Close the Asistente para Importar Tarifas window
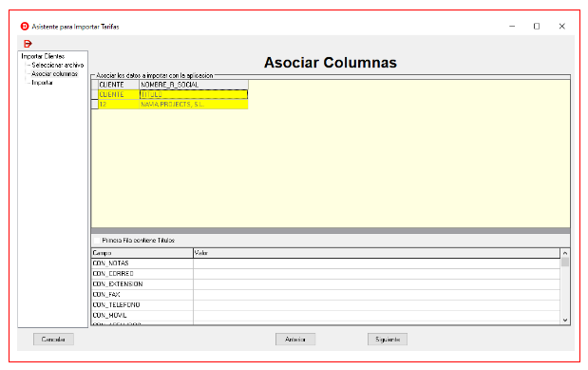This screenshot has width=588, height=370. [561, 27]
